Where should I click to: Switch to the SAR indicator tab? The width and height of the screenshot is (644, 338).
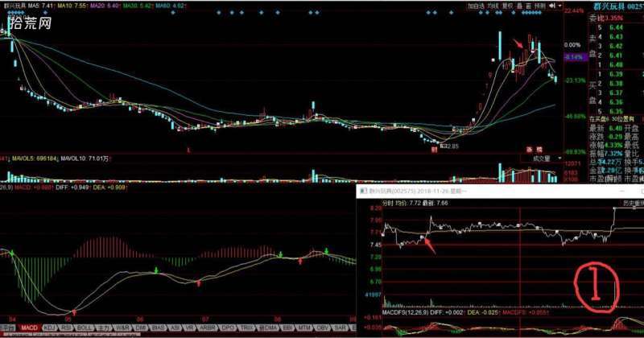340,328
